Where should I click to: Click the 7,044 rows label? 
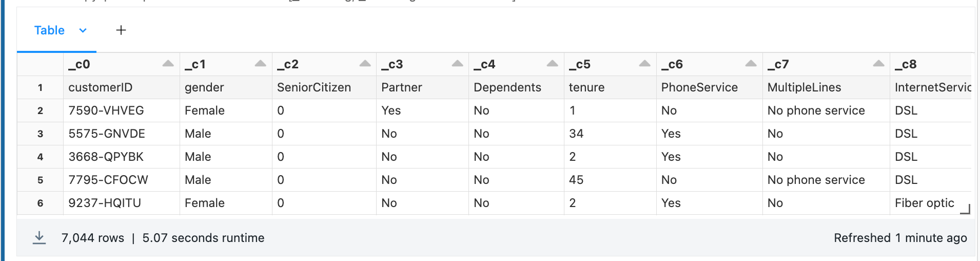coord(93,238)
